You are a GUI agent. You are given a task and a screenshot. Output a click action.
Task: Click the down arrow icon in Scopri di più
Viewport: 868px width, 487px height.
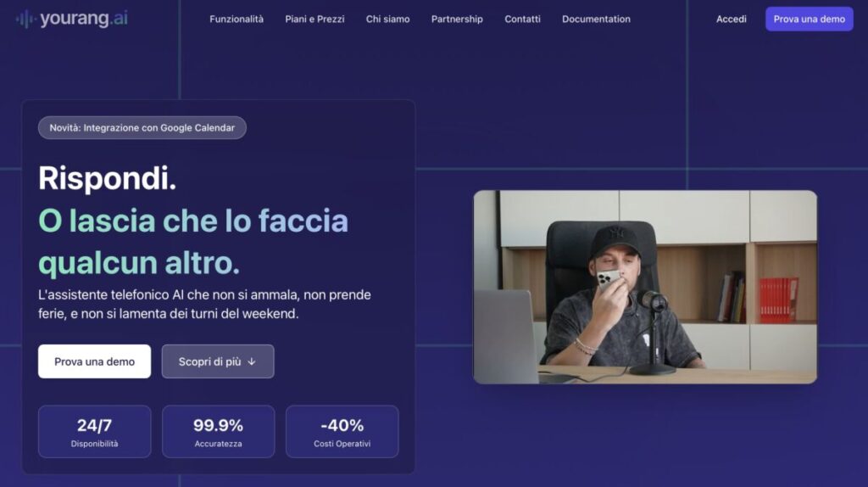[251, 361]
